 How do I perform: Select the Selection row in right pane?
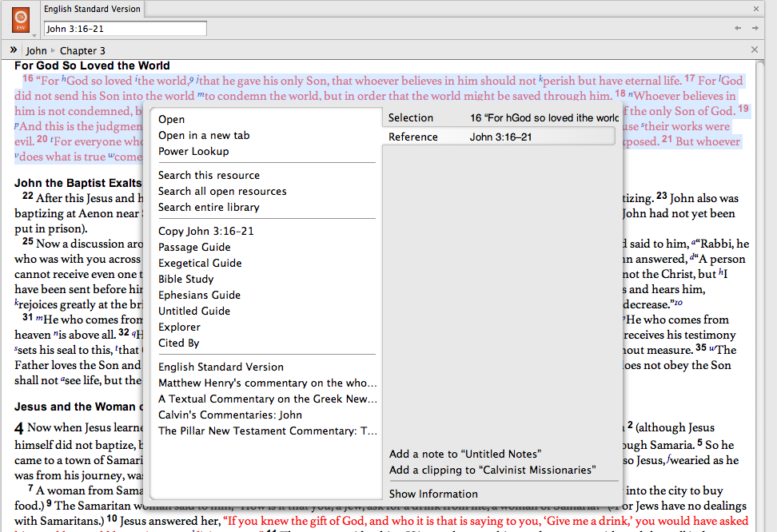pyautogui.click(x=500, y=118)
